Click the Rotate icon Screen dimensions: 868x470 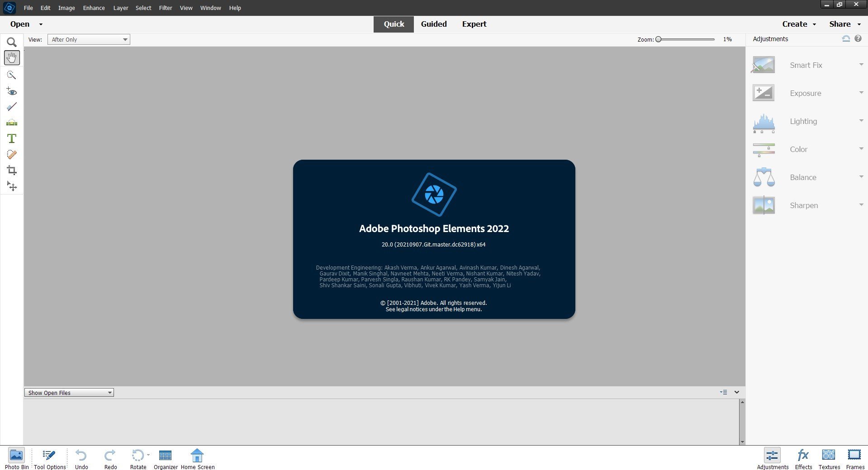(138, 455)
